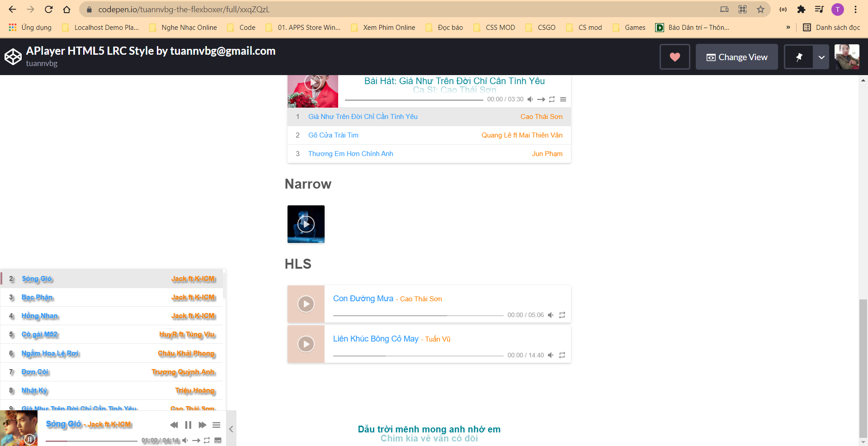The width and height of the screenshot is (868, 446).
Task: Select Bạc Phận in the left playlist
Action: pyautogui.click(x=112, y=297)
